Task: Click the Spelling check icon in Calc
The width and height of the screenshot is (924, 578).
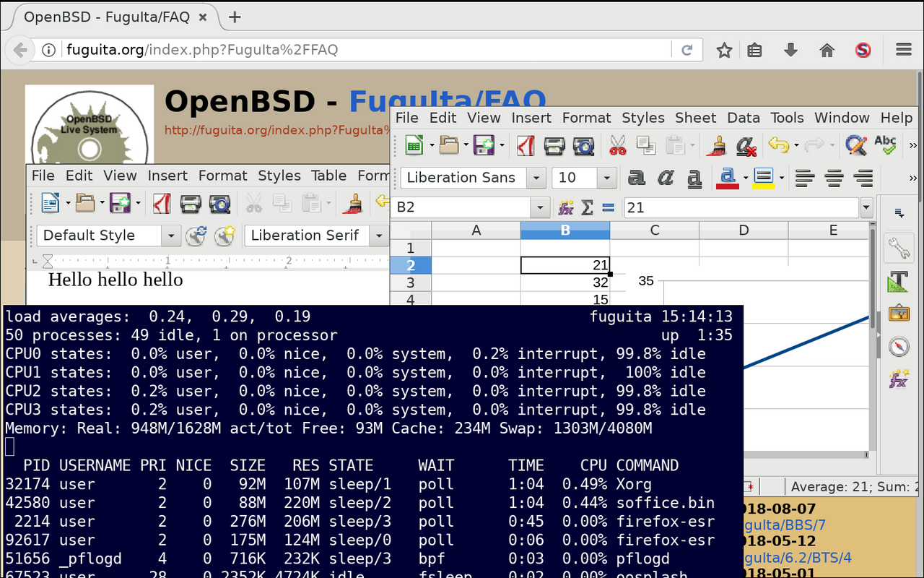Action: (885, 145)
